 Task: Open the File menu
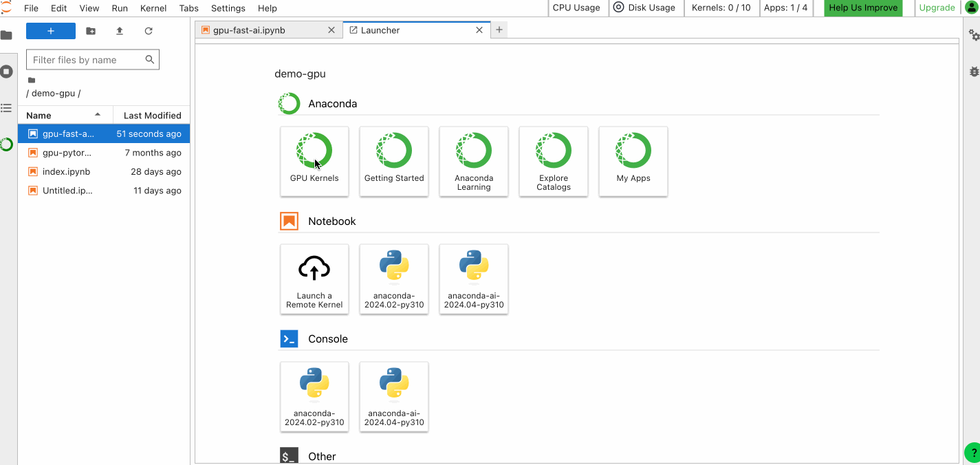pos(31,8)
